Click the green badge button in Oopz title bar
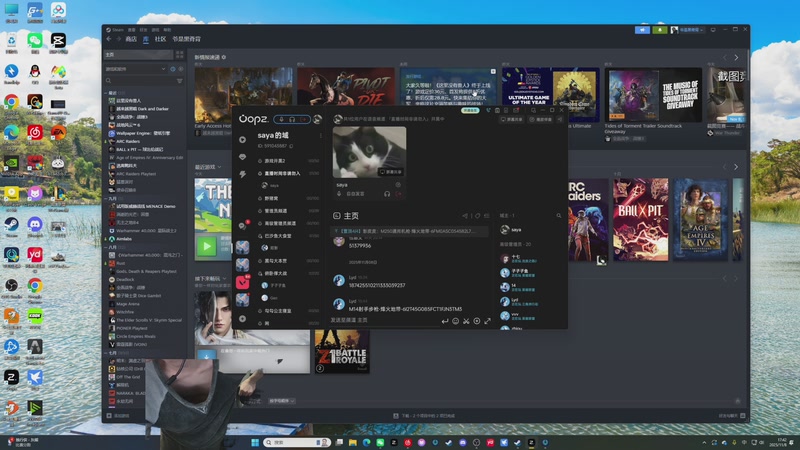This screenshot has width=800, height=450. point(470,110)
